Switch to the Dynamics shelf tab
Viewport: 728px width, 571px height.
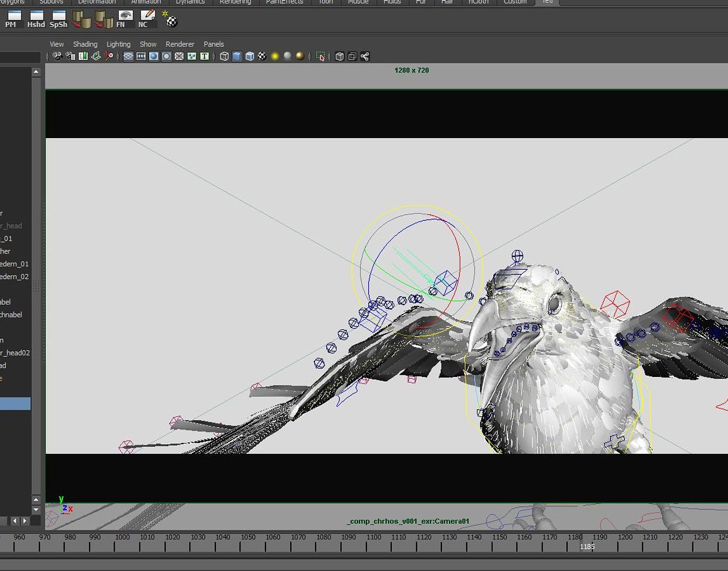190,2
